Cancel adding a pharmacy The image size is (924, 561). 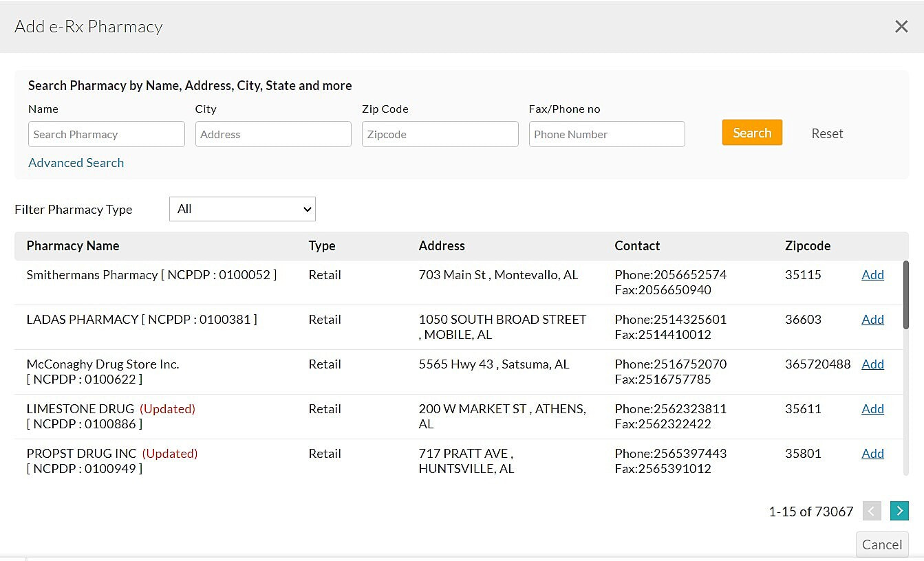(881, 544)
